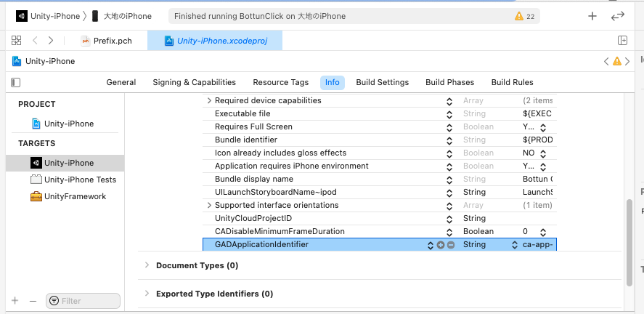Click the plus button in top toolbar

[592, 16]
